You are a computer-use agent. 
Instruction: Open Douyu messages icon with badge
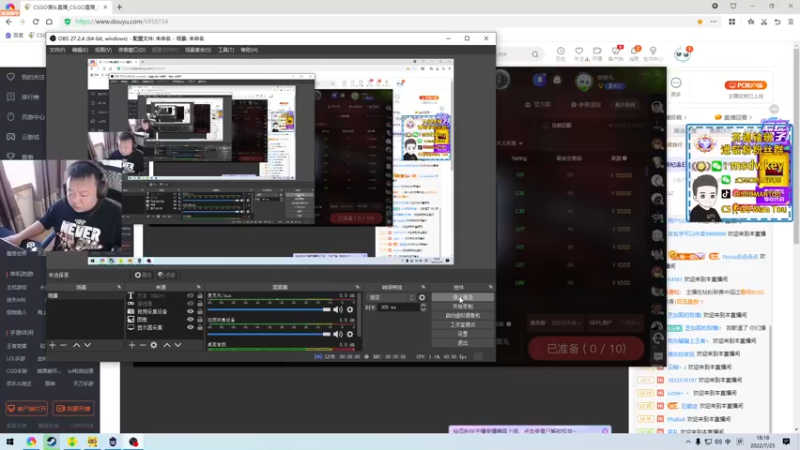[x=635, y=53]
